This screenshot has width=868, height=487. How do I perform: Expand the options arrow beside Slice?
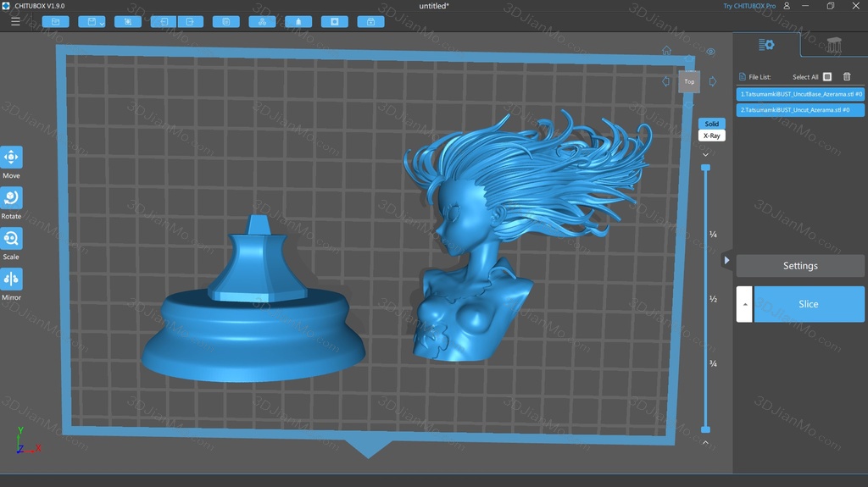pyautogui.click(x=744, y=304)
